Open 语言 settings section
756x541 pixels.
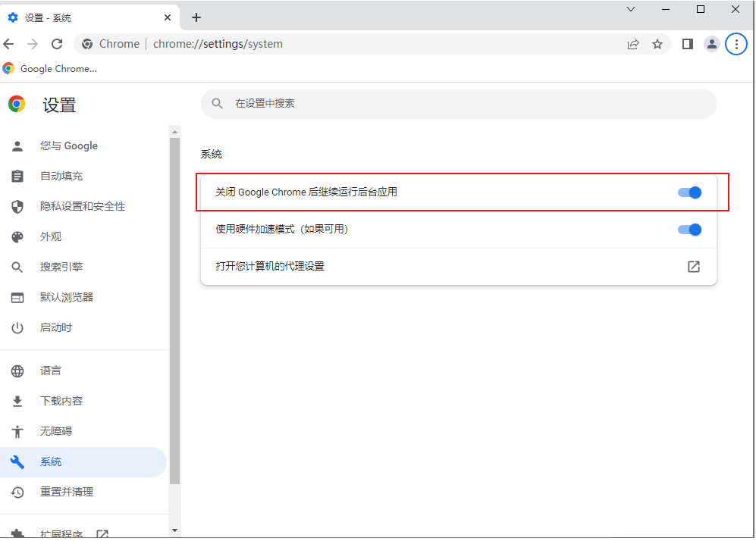tap(83, 371)
